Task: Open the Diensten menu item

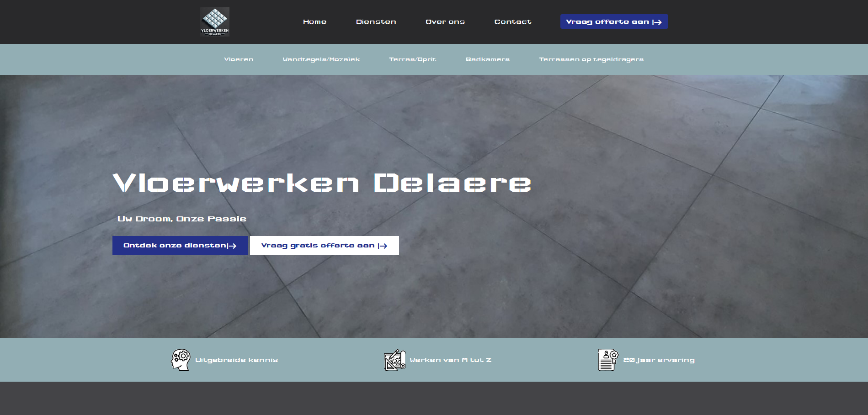Action: click(x=376, y=21)
